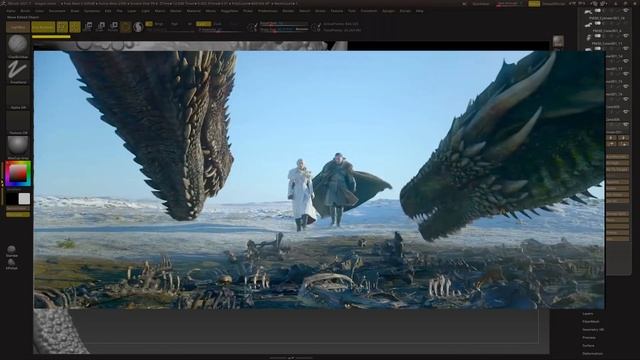Image resolution: width=640 pixels, height=360 pixels.
Task: Select the black color swatch
Action: click(x=11, y=199)
